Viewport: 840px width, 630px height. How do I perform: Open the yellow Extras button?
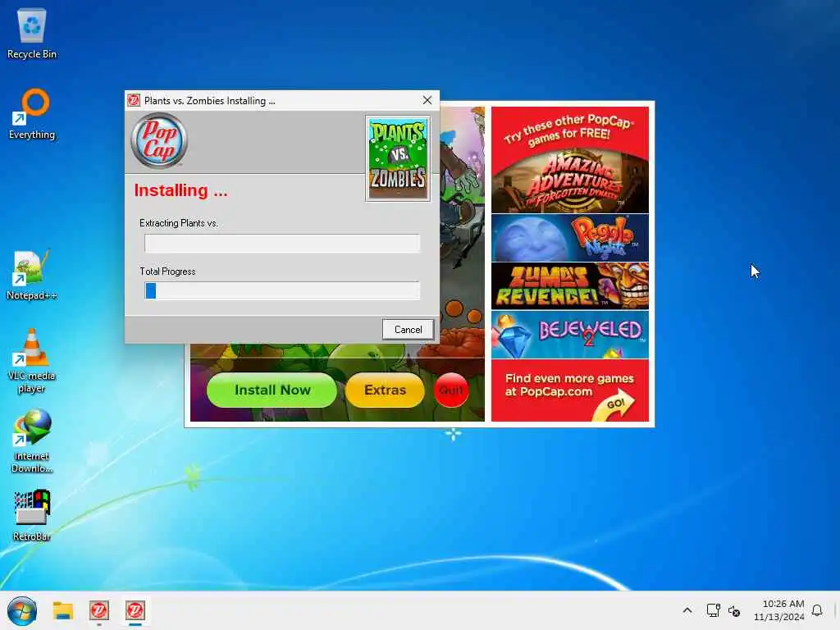386,390
